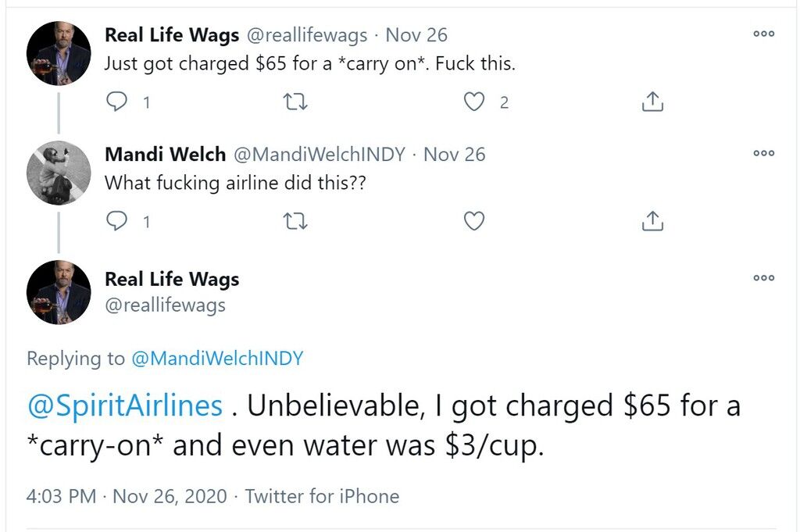Open more options on Mandi Welch's tweet
Viewport: 800px width, 532px height.
764,153
